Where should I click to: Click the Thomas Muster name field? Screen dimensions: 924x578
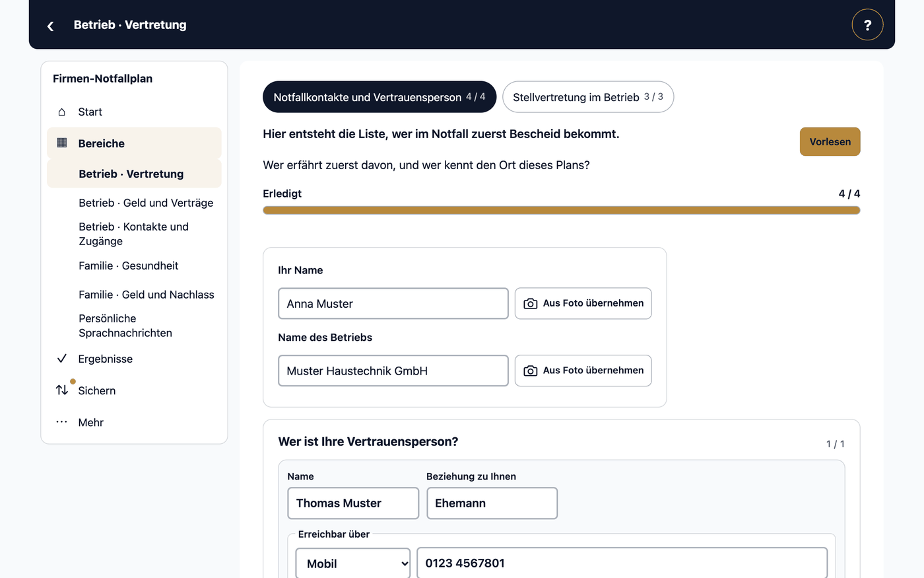click(353, 503)
